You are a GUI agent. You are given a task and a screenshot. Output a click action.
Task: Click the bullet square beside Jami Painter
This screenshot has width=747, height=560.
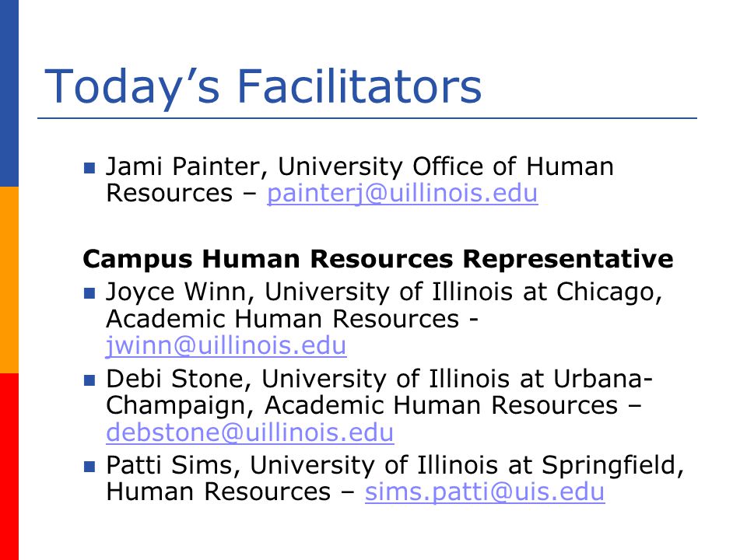pos(89,168)
